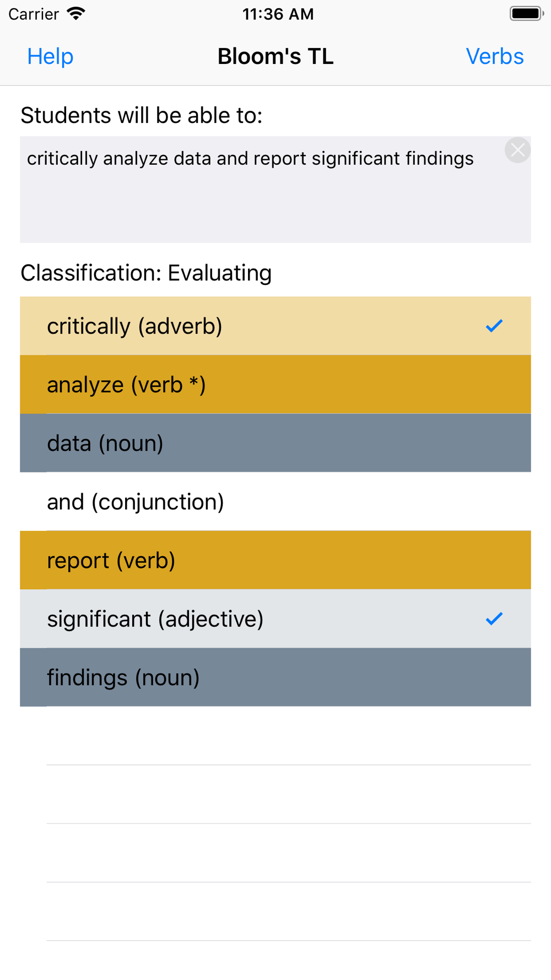This screenshot has height=980, width=551.
Task: Tap the battery icon in status bar
Action: [x=527, y=14]
